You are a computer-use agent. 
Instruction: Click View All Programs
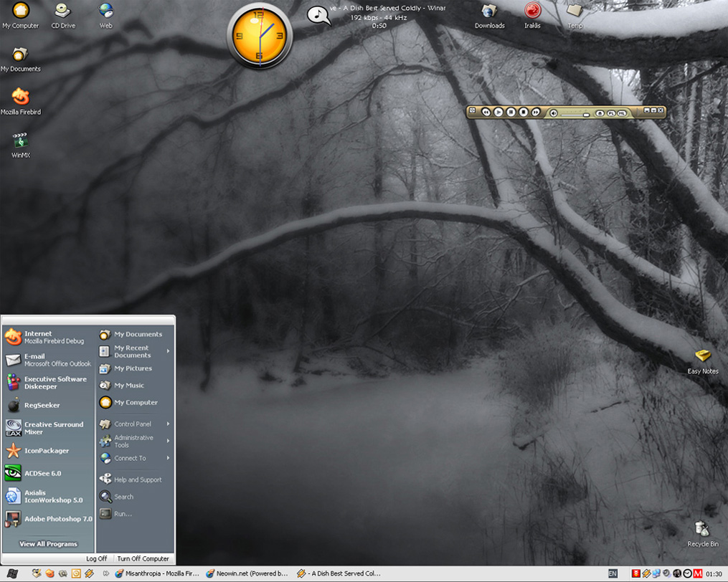(x=48, y=544)
